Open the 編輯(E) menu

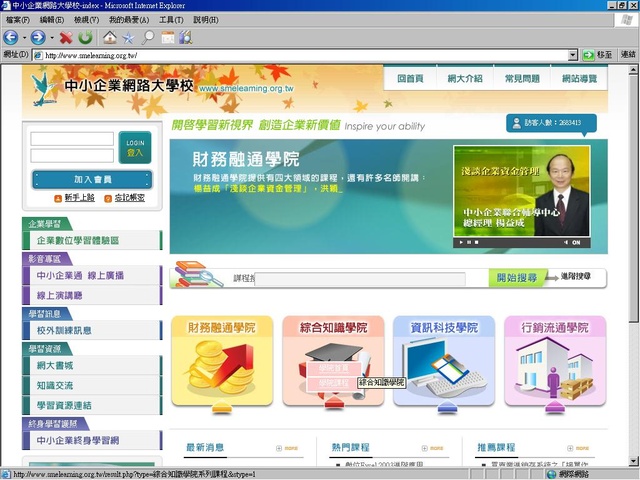pos(52,20)
